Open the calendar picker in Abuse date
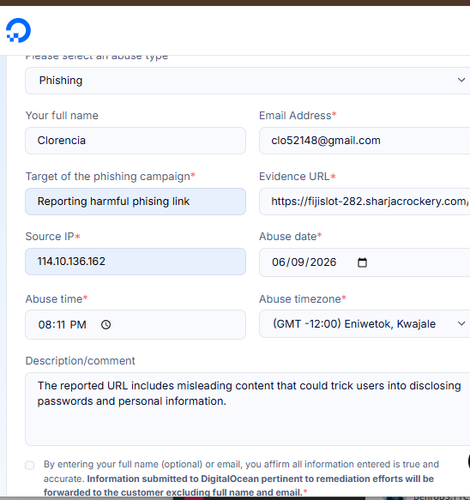 [x=362, y=263]
